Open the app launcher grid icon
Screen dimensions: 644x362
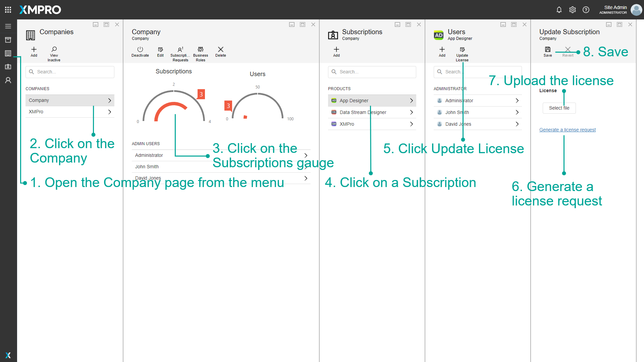coord(8,10)
